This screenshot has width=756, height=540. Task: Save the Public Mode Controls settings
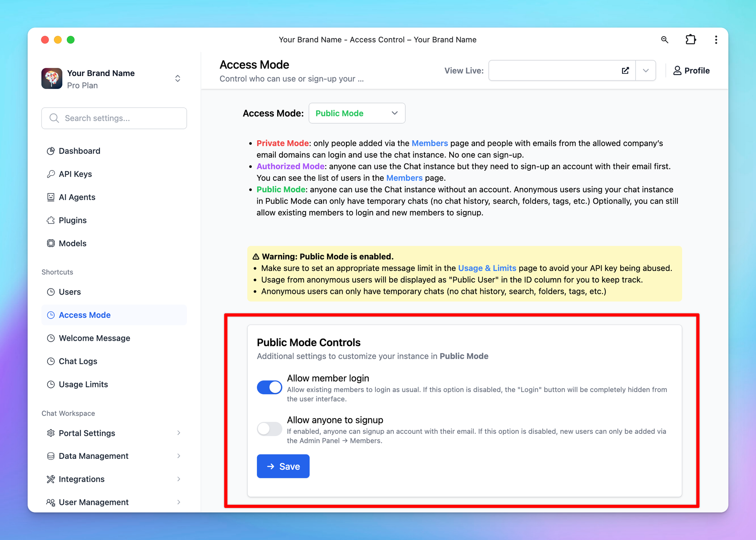pyautogui.click(x=283, y=466)
